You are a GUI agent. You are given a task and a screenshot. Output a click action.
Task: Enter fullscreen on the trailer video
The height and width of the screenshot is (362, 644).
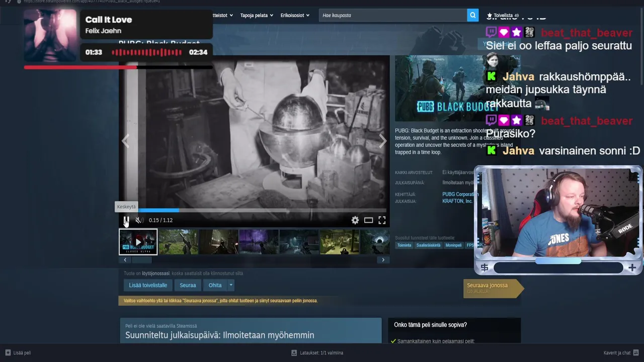pos(382,220)
